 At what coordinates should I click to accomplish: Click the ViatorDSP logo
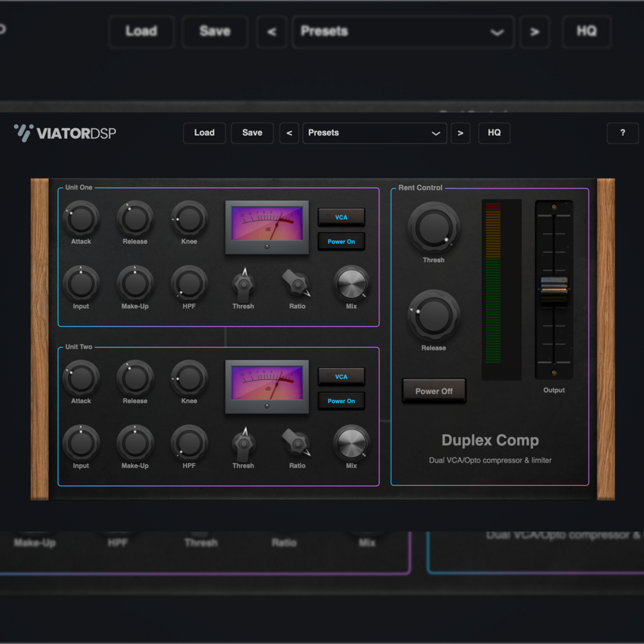click(65, 133)
